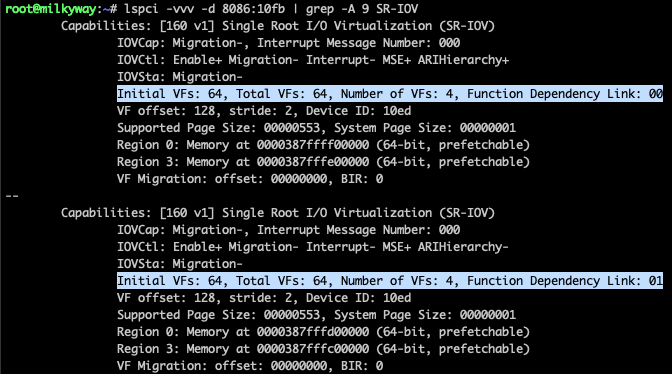Click Function Dependency Link 00 value

click(655, 94)
